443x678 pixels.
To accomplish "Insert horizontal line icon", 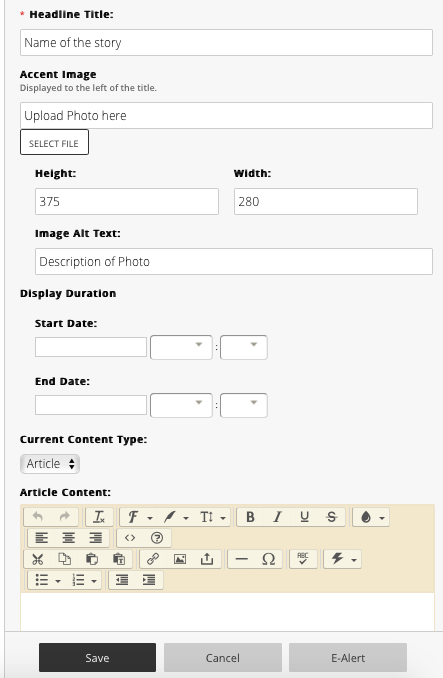I will pyautogui.click(x=241, y=559).
